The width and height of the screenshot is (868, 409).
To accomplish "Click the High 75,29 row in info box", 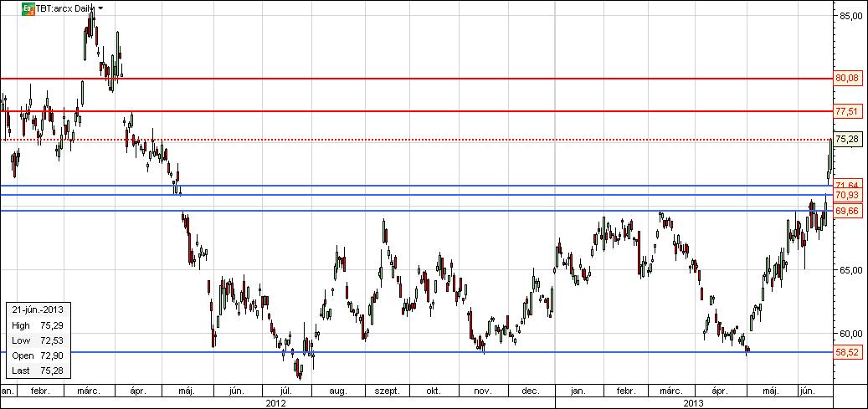I will coord(37,326).
